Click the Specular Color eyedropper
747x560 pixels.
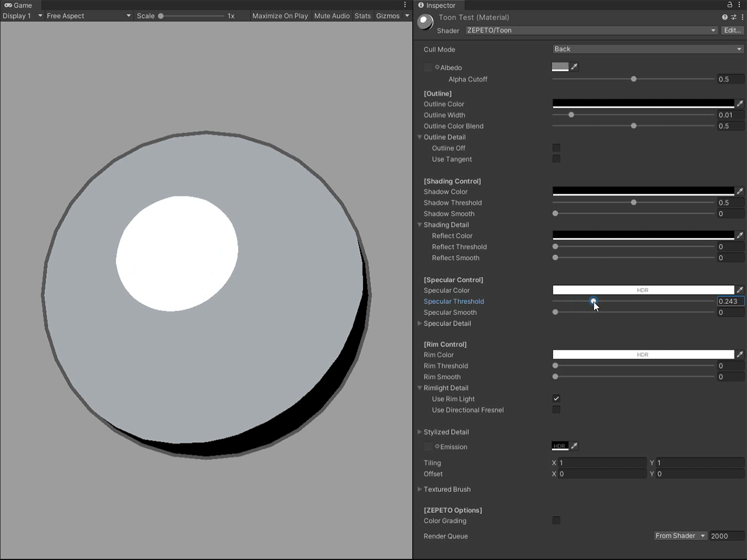740,290
